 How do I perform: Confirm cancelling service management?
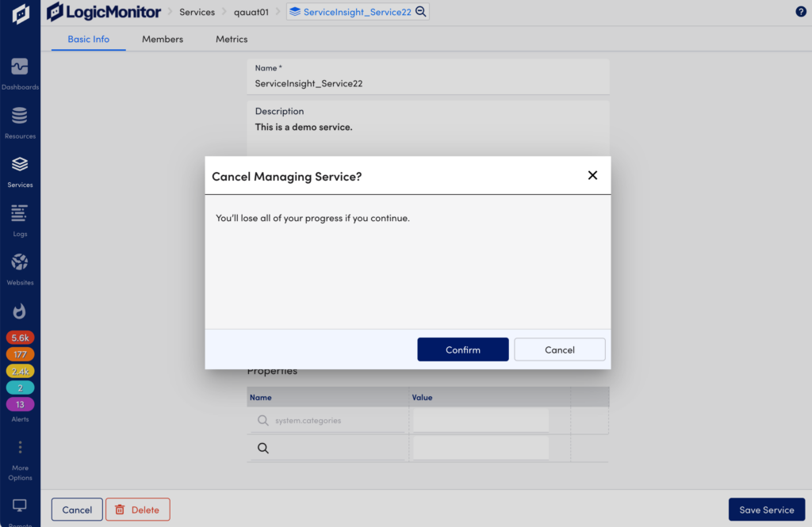coord(463,349)
